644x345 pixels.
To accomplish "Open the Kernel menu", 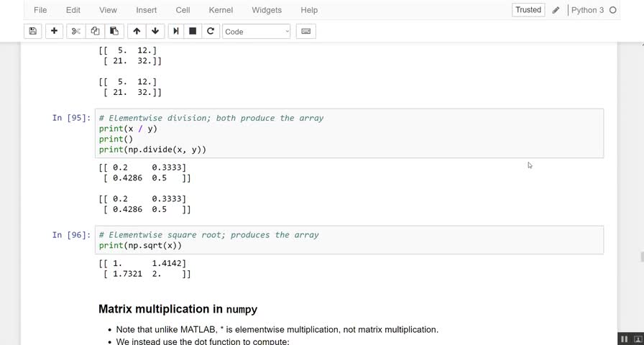I will 221,10.
